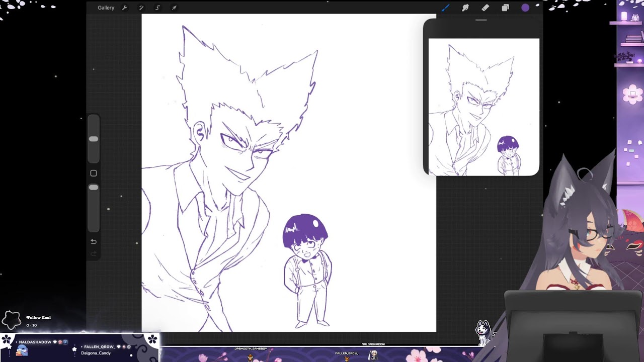Click the NALDASHADOW walking pixel avatar

pos(373,355)
